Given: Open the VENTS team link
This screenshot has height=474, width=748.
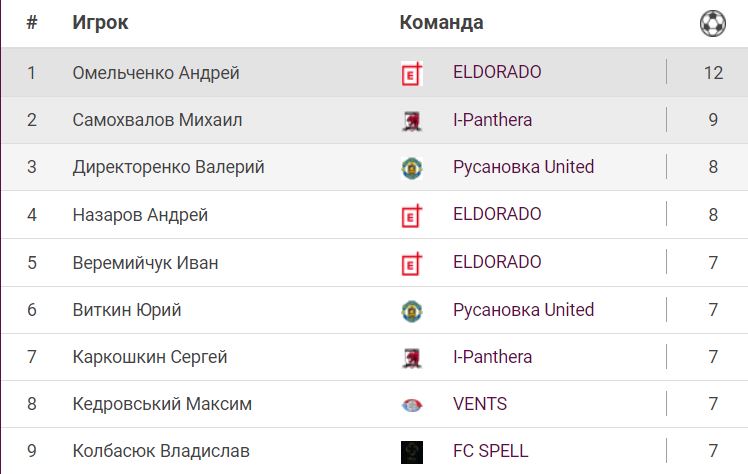Looking at the screenshot, I should pyautogui.click(x=479, y=404).
